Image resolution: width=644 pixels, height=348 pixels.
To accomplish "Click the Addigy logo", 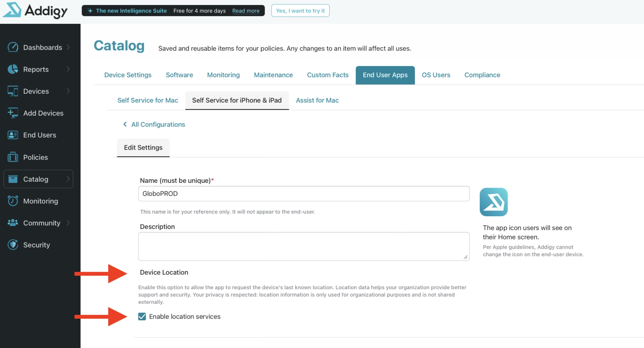I will pos(35,10).
